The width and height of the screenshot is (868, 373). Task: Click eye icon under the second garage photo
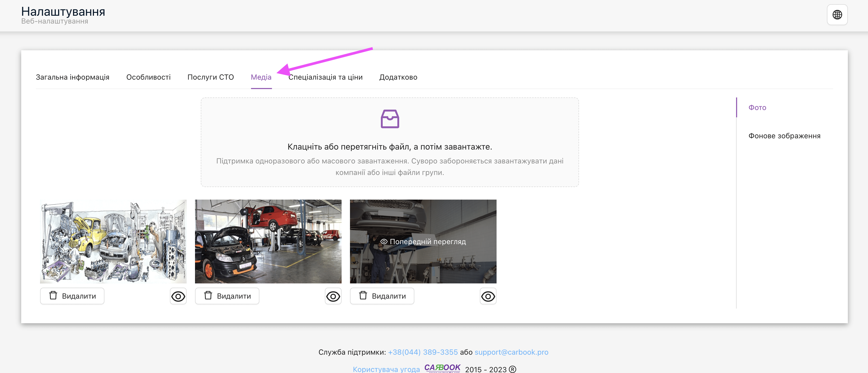pos(333,297)
